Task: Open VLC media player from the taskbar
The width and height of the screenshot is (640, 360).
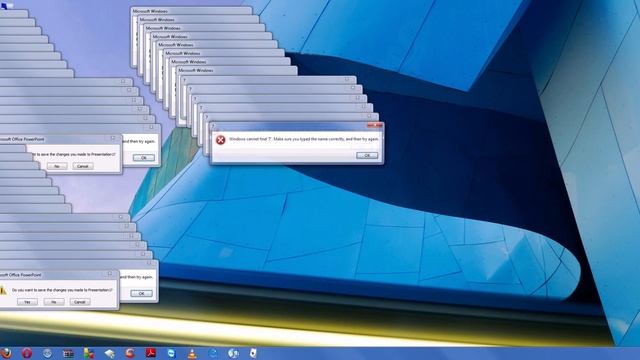Action: [192, 353]
